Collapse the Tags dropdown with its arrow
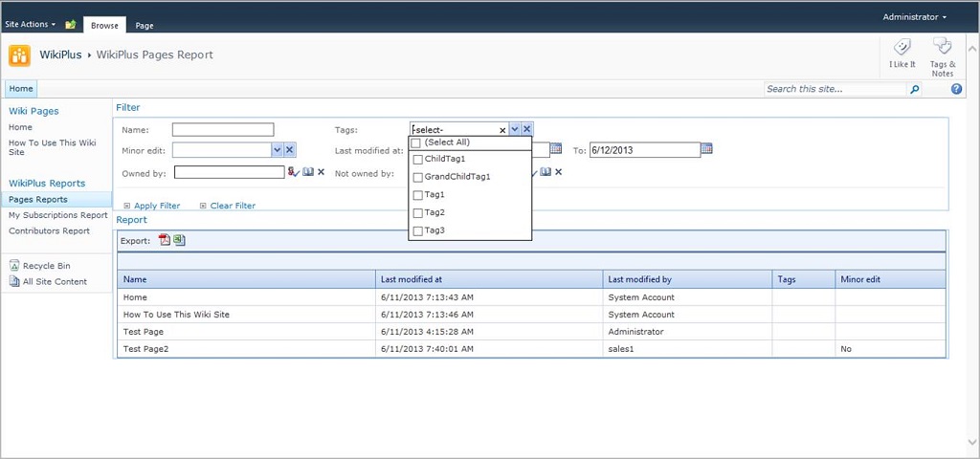 click(515, 129)
